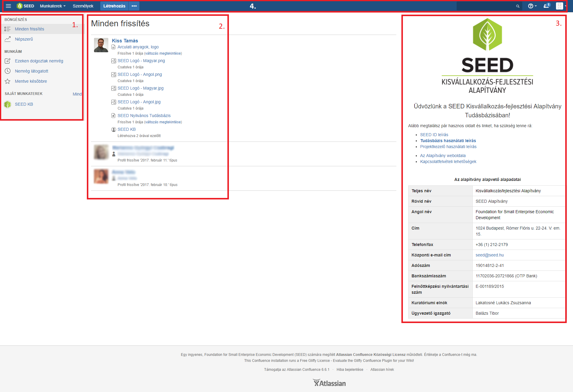The image size is (573, 392).
Task: Expand the Munkaterek dropdown menu
Action: [53, 6]
